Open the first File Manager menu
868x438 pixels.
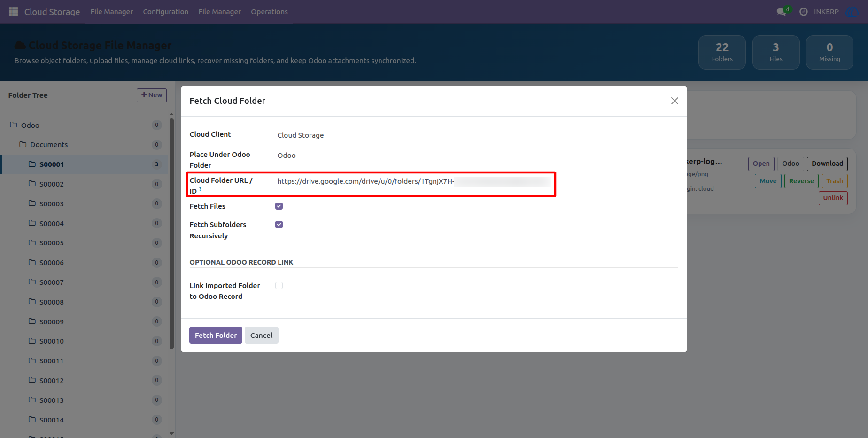point(112,12)
